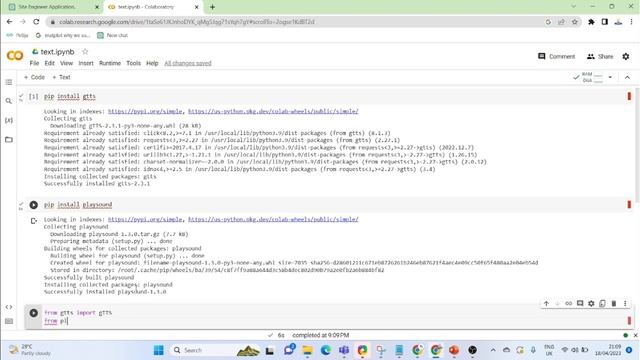Viewport: 640px width, 360px height.
Task: Open colab-wheels link in first cell output
Action: click(x=273, y=111)
